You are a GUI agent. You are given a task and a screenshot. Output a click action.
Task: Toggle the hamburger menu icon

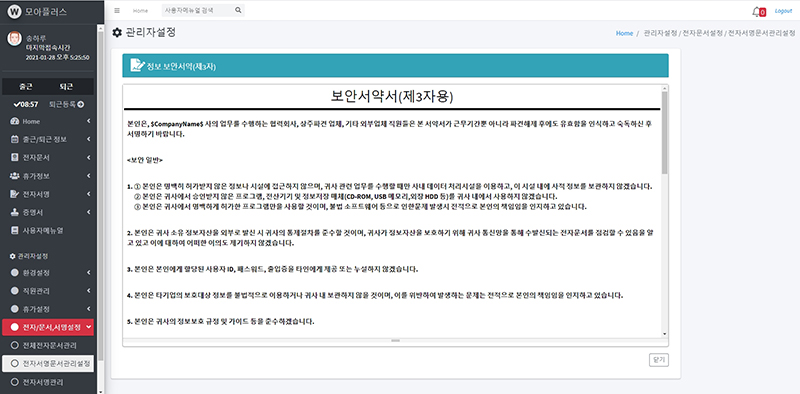click(117, 10)
